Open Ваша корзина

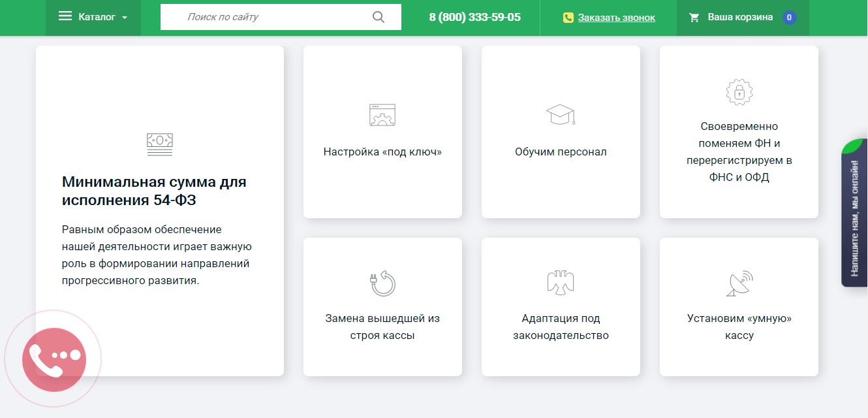click(x=740, y=17)
